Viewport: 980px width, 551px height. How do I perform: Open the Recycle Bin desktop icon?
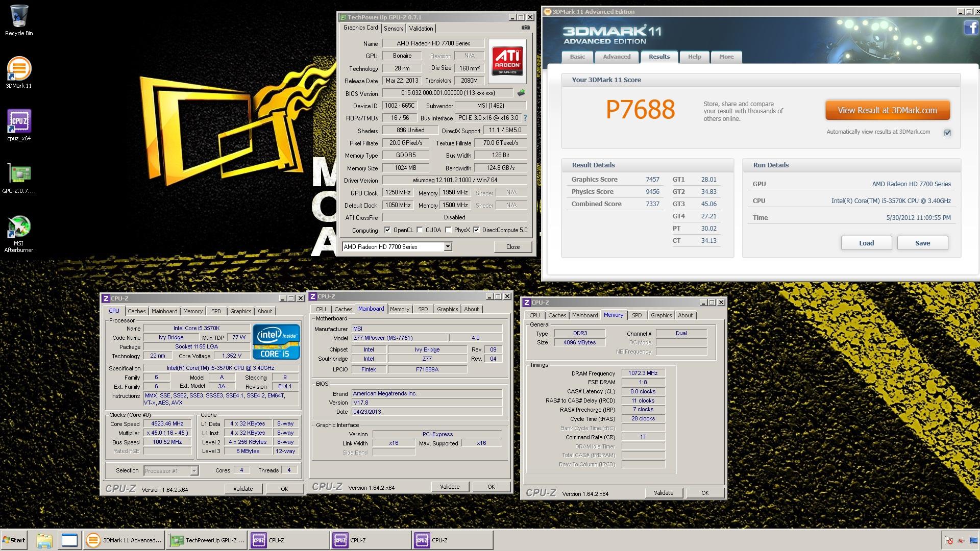(19, 20)
